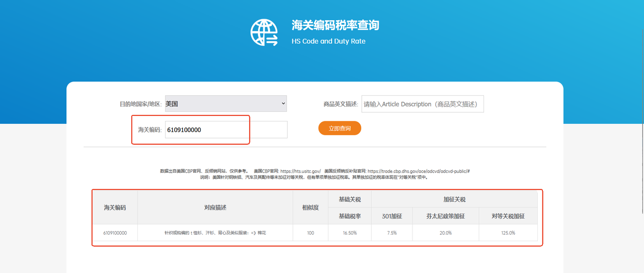
Task: Open the trade.cbp.dhs.gov anti-dumping website link
Action: coord(419,171)
